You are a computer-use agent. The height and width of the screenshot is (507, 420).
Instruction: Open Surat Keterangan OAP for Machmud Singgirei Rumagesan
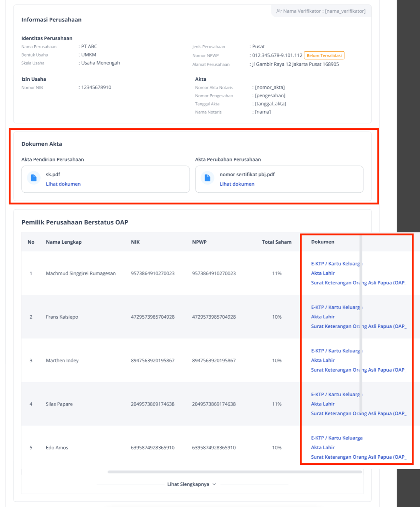[359, 283]
